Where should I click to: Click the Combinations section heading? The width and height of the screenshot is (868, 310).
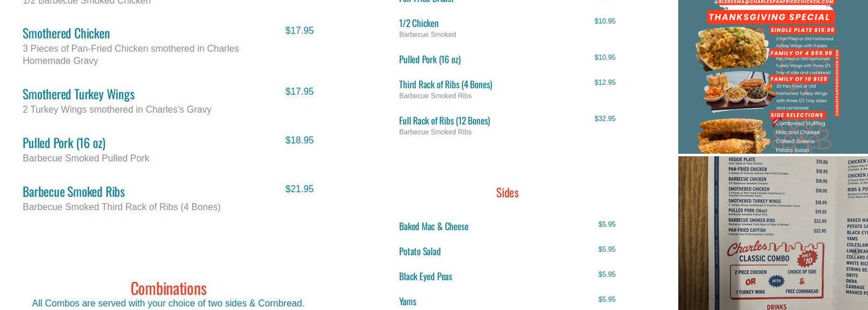[x=168, y=288]
